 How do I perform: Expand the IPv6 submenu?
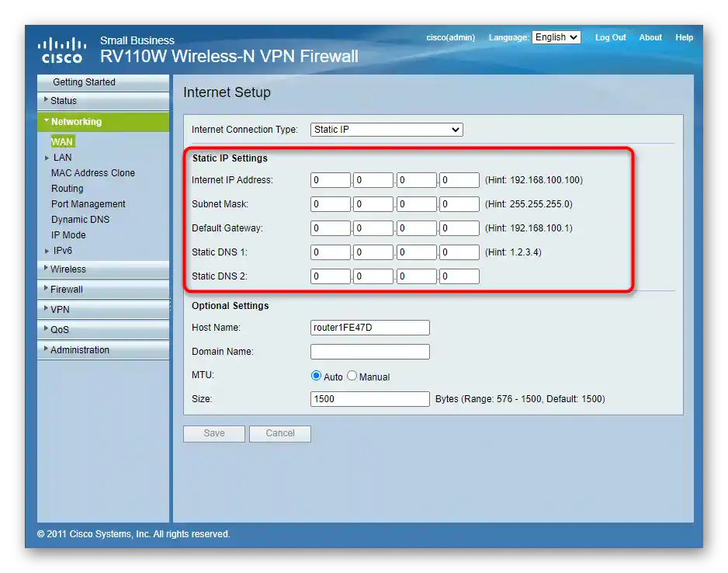pyautogui.click(x=62, y=251)
